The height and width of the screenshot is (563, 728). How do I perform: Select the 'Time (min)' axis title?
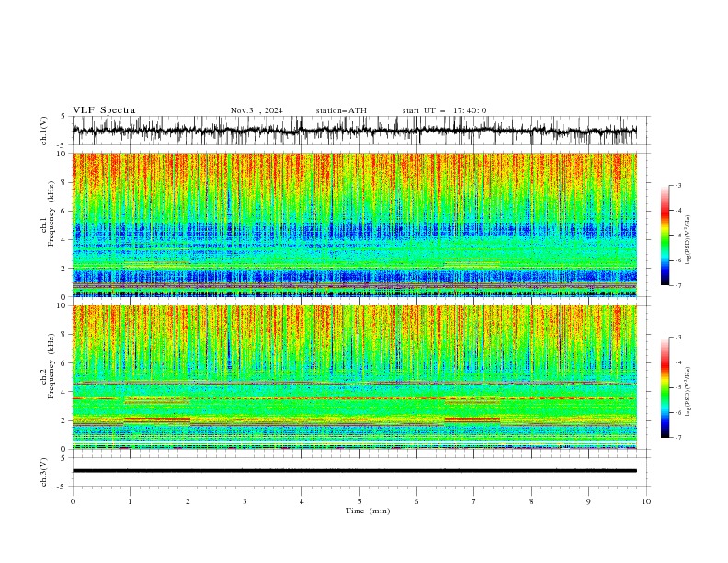coord(368,511)
